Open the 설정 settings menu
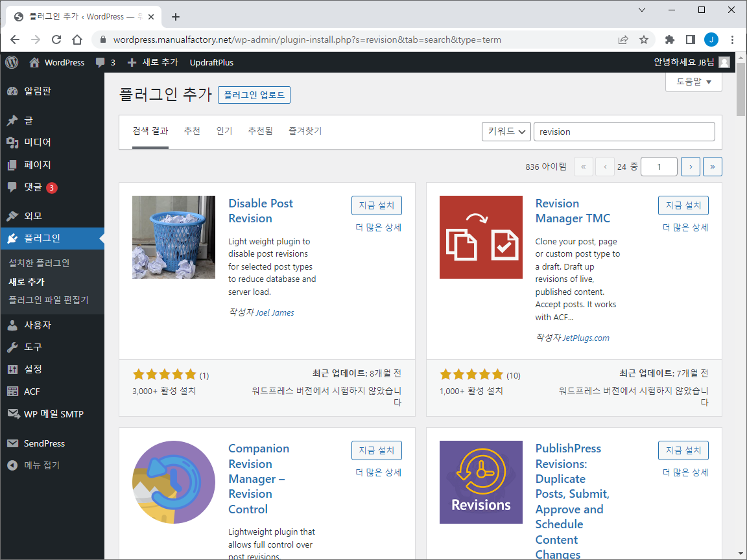747x560 pixels. click(x=52, y=369)
